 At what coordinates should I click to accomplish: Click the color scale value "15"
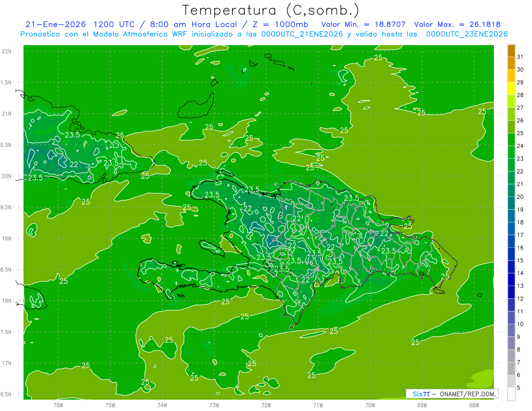520,260
